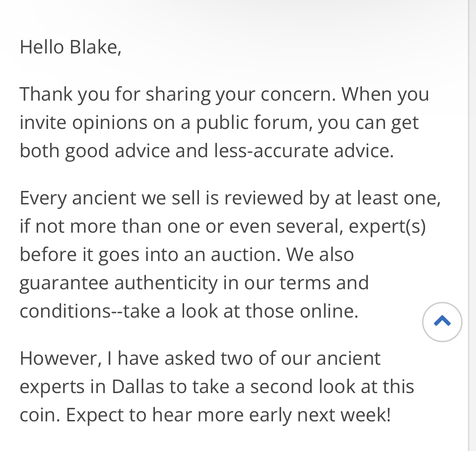Screen dimensions: 476x451
Task: Click the phrase "both good advice"
Action: (x=94, y=151)
